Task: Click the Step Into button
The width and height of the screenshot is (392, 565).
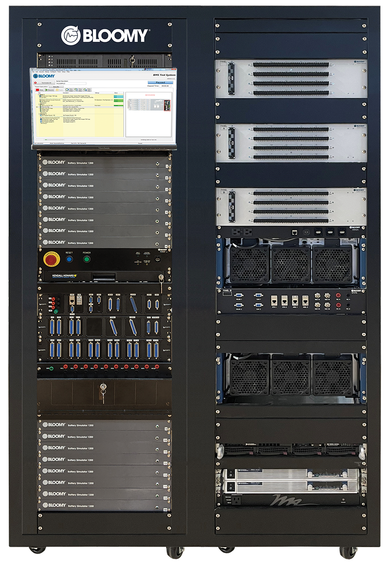Action: [78, 90]
